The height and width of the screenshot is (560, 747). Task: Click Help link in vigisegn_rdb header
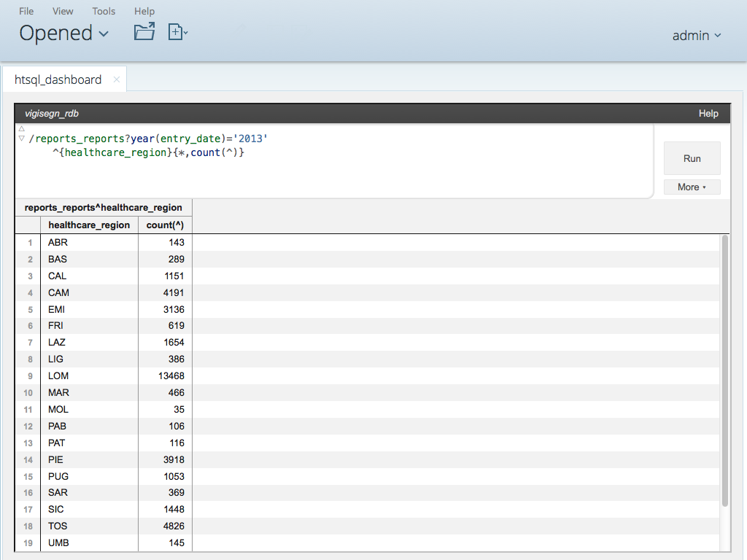tap(708, 113)
